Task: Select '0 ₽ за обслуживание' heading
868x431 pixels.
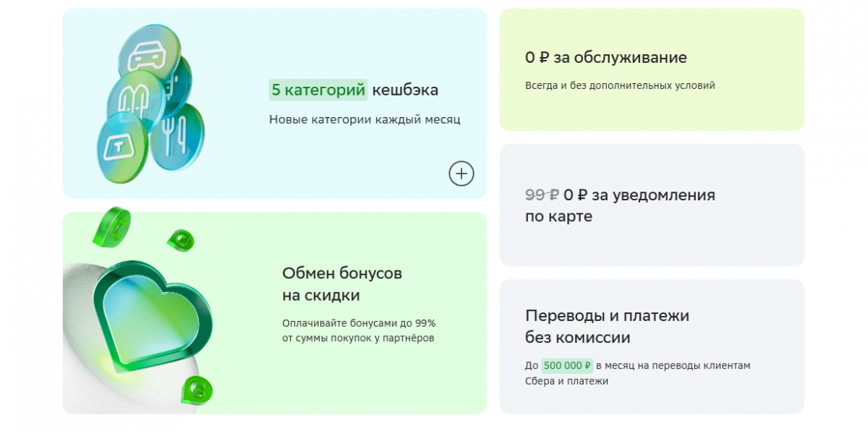Action: coord(605,58)
